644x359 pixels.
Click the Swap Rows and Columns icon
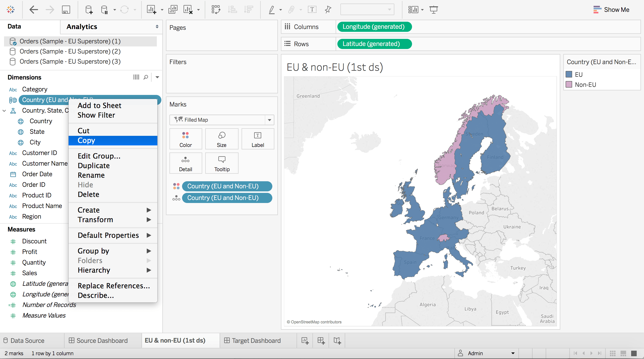click(x=216, y=10)
